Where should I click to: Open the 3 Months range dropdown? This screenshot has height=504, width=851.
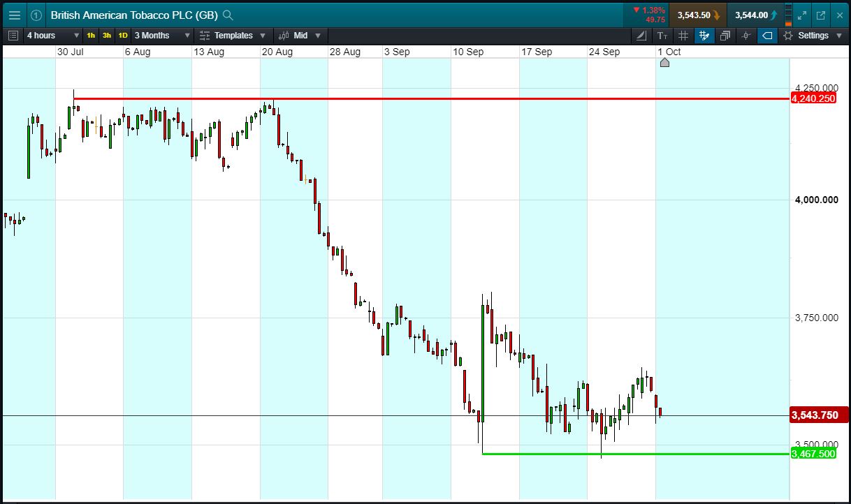162,36
